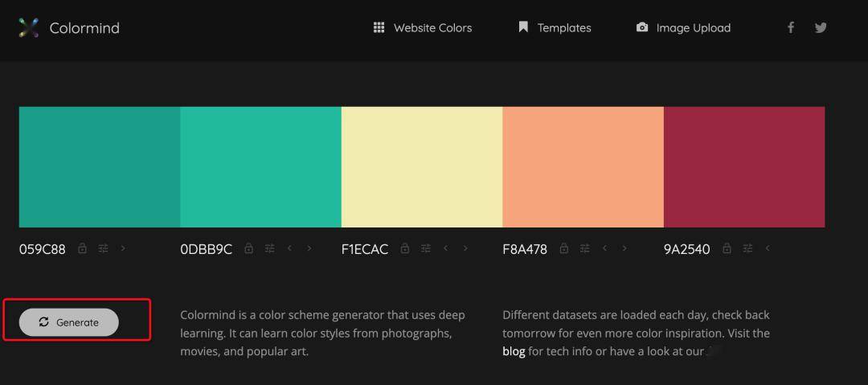Go to Website Colors page
Screen dimensions: 868x385
pyautogui.click(x=423, y=28)
